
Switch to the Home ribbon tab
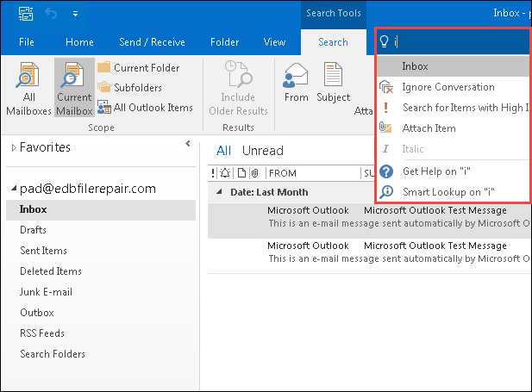tap(79, 42)
